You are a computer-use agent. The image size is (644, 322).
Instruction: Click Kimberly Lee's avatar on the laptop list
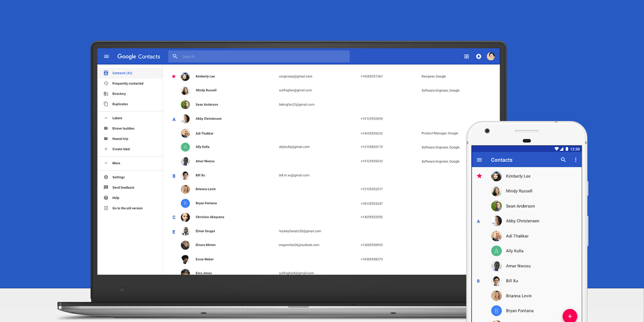(185, 76)
